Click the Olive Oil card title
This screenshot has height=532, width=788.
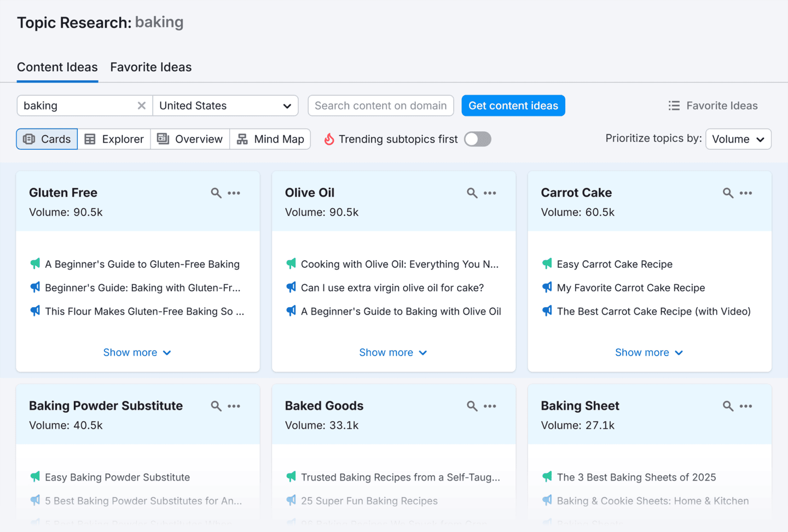pos(310,192)
